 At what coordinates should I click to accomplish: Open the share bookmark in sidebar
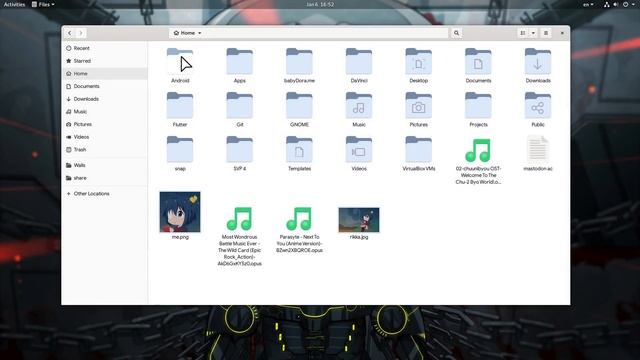[x=104, y=178]
